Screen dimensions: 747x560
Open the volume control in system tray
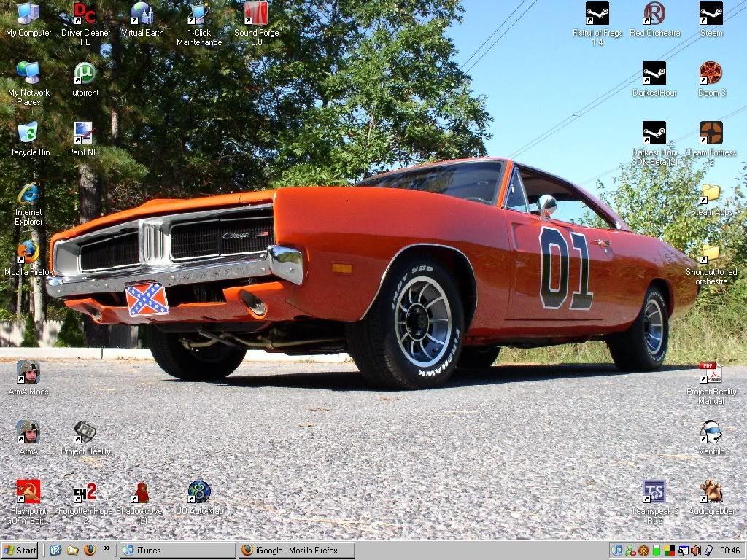click(695, 551)
